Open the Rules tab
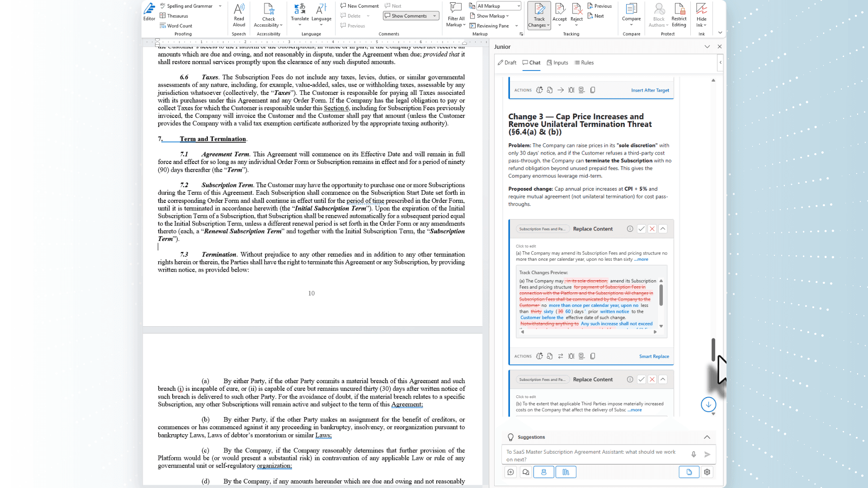 click(584, 63)
